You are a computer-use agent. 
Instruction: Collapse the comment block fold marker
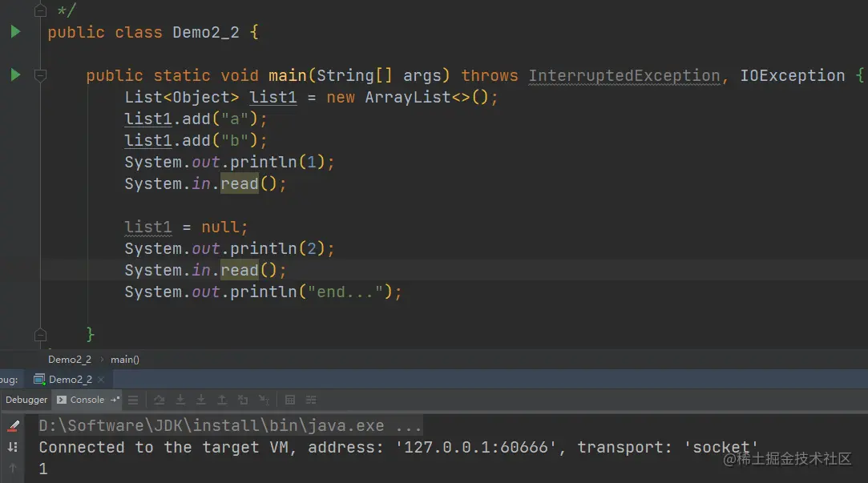tap(40, 10)
